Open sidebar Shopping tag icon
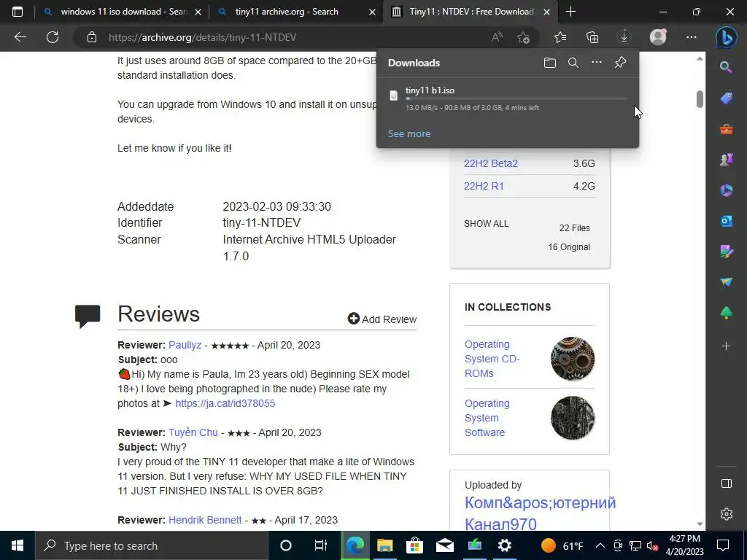Screen dimensions: 747x560 (726, 98)
